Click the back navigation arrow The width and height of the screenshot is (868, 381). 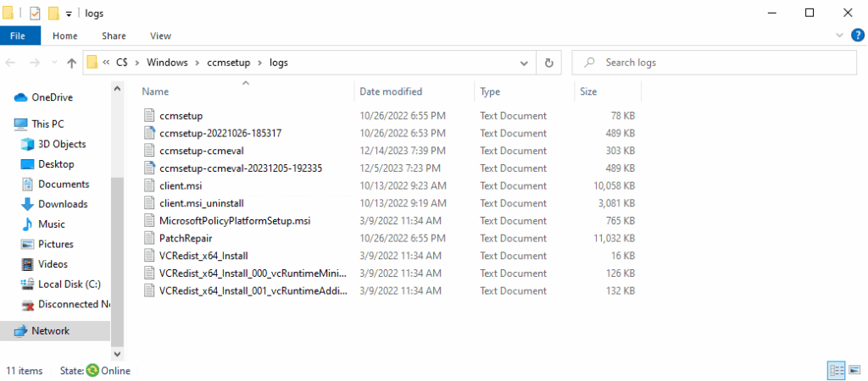pyautogui.click(x=10, y=63)
